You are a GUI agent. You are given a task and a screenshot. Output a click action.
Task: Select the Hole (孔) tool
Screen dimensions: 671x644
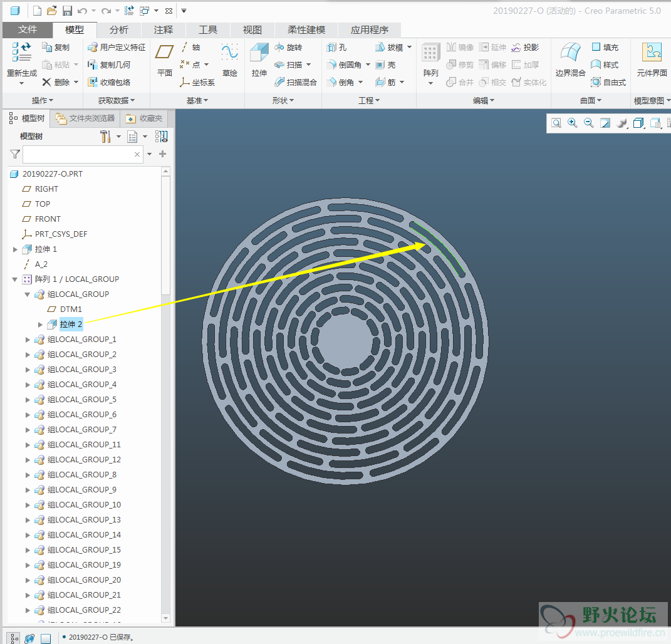pyautogui.click(x=337, y=48)
